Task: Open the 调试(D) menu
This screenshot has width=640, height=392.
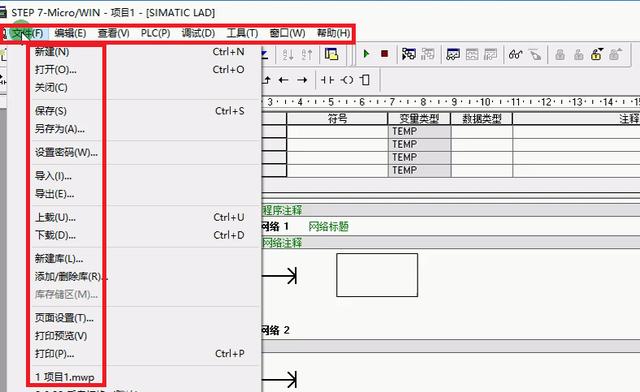Action: (x=198, y=33)
